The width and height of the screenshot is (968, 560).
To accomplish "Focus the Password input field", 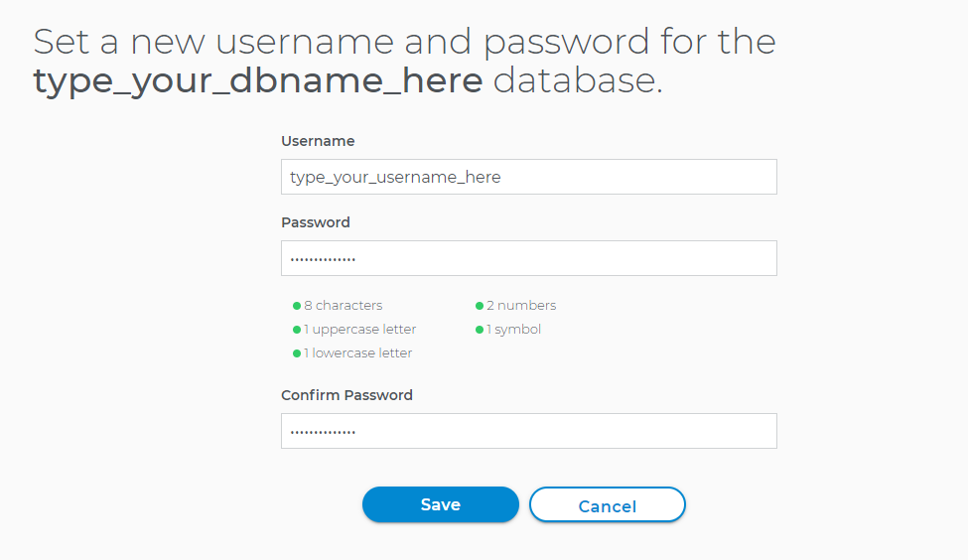I will coord(528,258).
